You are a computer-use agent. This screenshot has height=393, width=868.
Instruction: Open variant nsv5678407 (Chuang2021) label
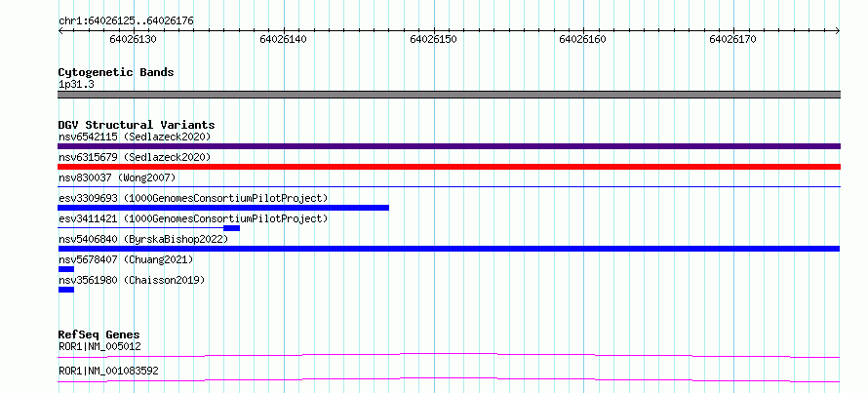(x=126, y=259)
